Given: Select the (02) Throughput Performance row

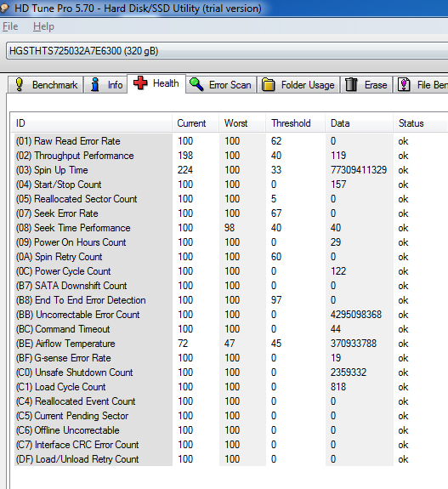Looking at the screenshot, I should point(230,156).
